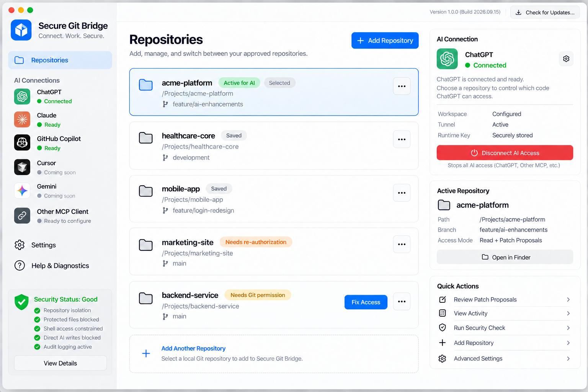Open the more options menu for backend-service
588x392 pixels.
point(402,302)
